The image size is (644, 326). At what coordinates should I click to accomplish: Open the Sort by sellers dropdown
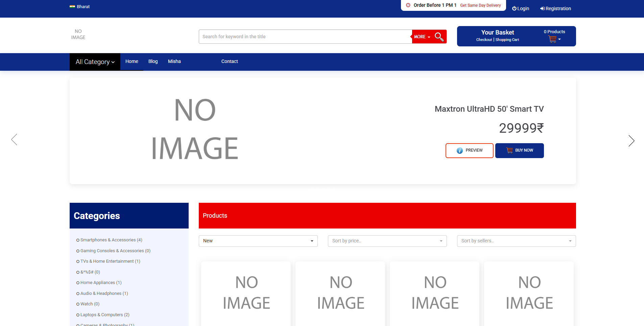517,241
